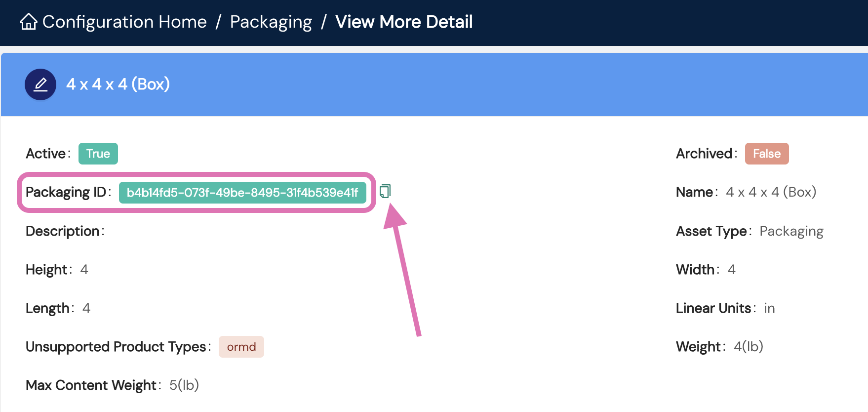Click the Length value of 4
Viewport: 868px width, 412px height.
86,308
